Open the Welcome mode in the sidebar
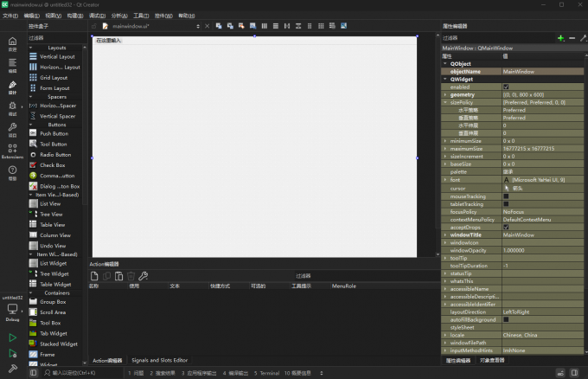588x379 pixels. [x=12, y=43]
